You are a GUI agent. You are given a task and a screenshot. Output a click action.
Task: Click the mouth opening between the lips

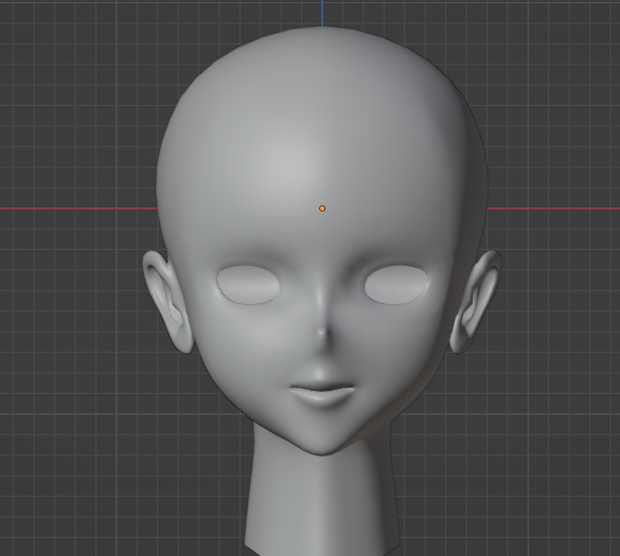[x=322, y=389]
